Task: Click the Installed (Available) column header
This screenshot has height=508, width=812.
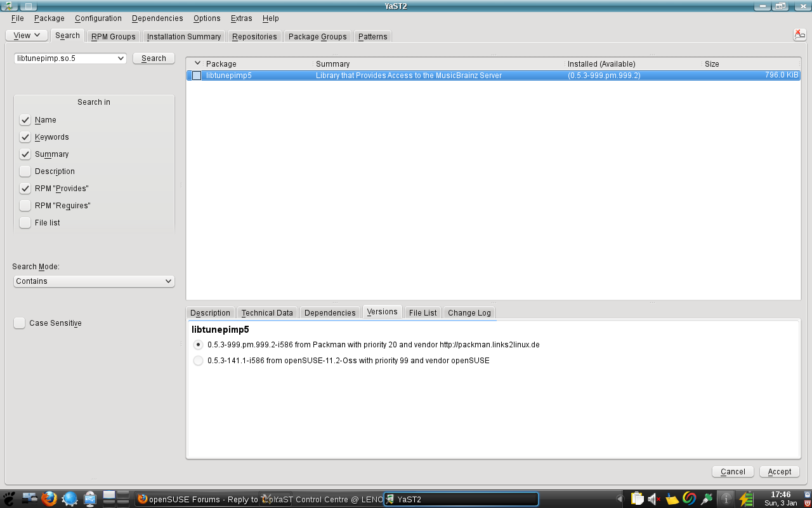Action: click(634, 63)
